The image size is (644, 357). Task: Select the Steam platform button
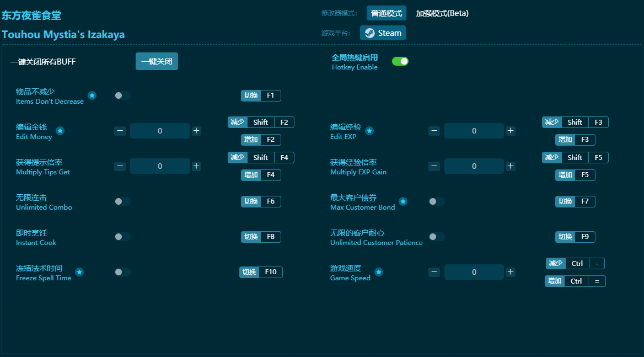(383, 33)
